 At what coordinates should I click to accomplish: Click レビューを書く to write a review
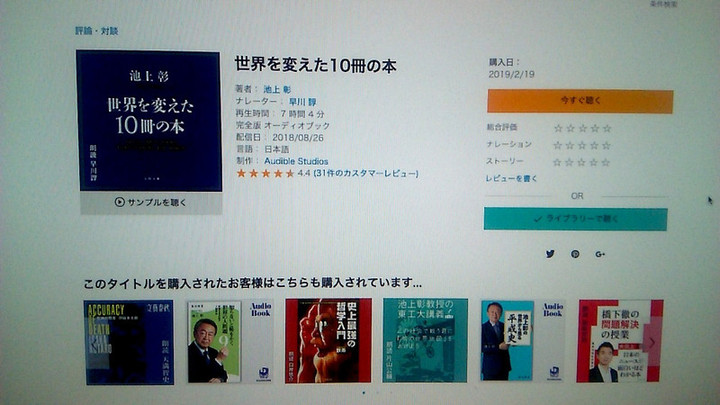[x=511, y=179]
